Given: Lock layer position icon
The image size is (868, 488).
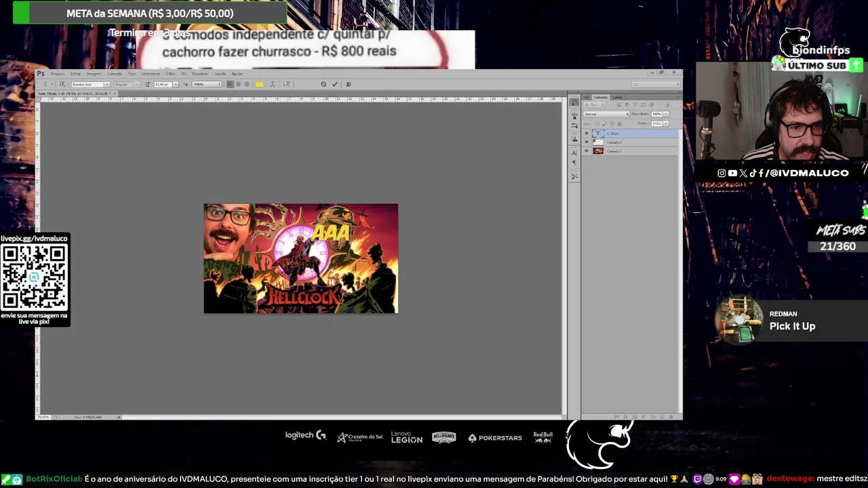Looking at the screenshot, I should 612,124.
